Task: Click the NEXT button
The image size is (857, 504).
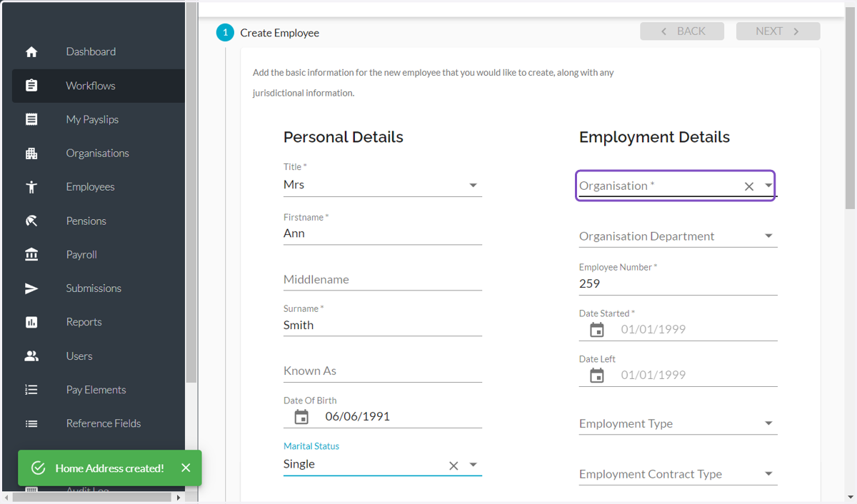Action: click(x=778, y=31)
